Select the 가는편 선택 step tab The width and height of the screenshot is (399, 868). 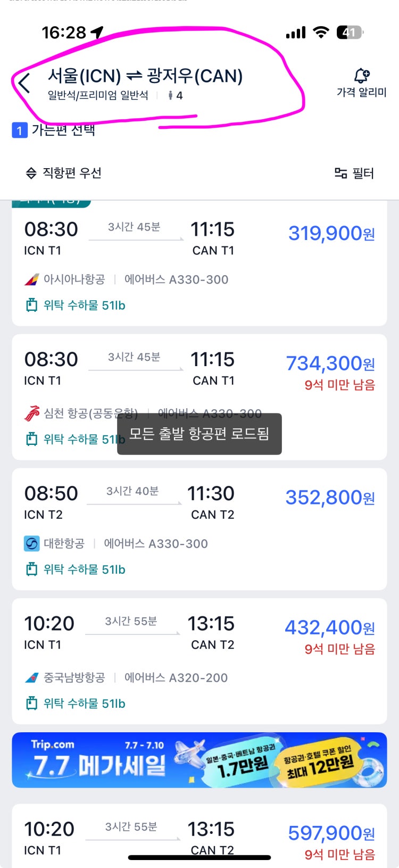point(54,130)
